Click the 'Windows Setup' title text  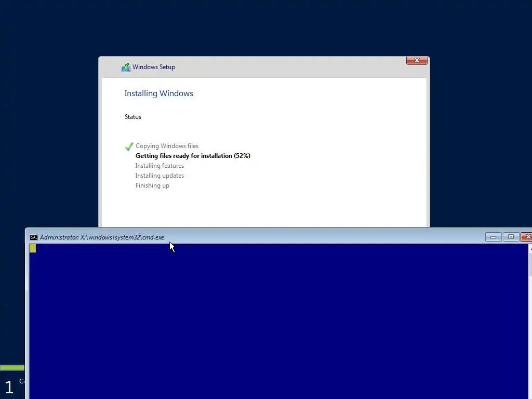(154, 67)
